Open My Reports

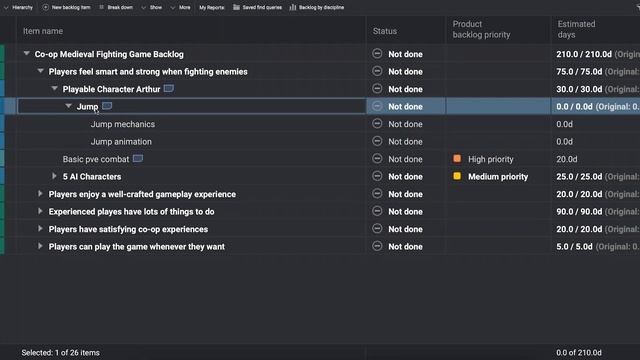211,7
